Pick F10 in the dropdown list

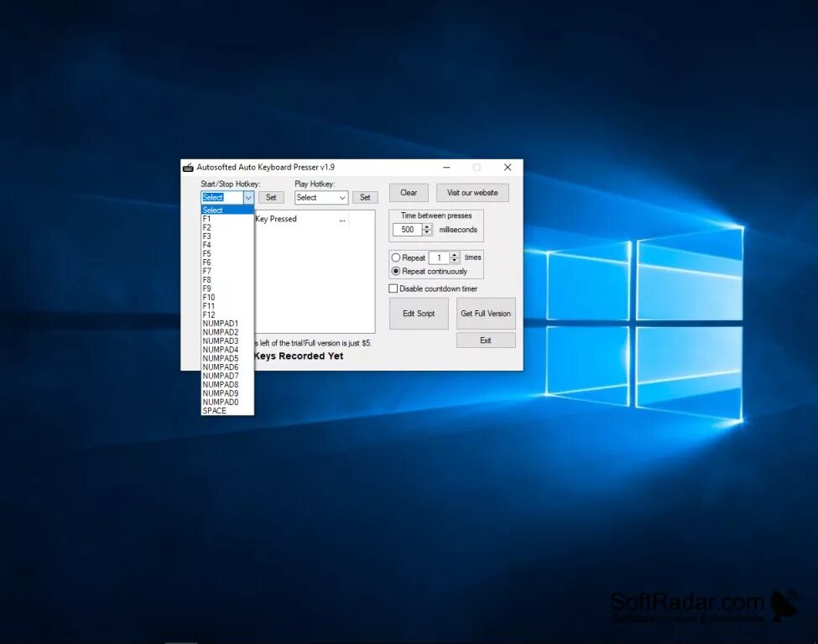(227, 297)
